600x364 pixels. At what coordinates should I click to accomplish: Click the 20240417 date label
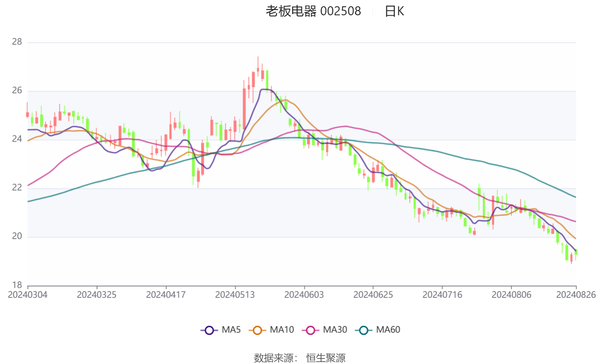tap(166, 295)
